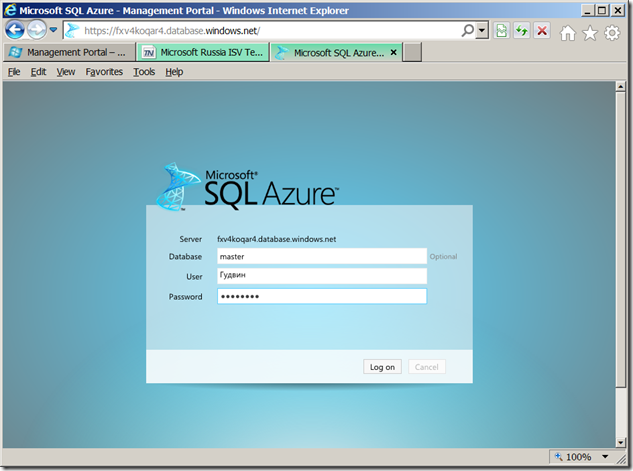
Task: Focus the Password input field
Action: 322,296
